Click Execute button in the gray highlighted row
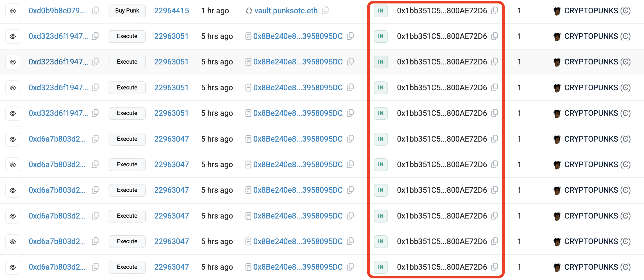 click(x=127, y=62)
